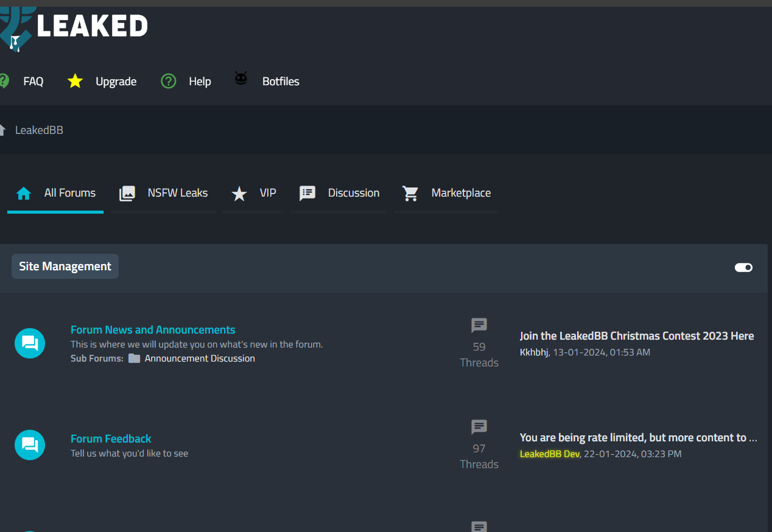Click the house icon beside All Forums
Image resolution: width=772 pixels, height=532 pixels.
[24, 194]
